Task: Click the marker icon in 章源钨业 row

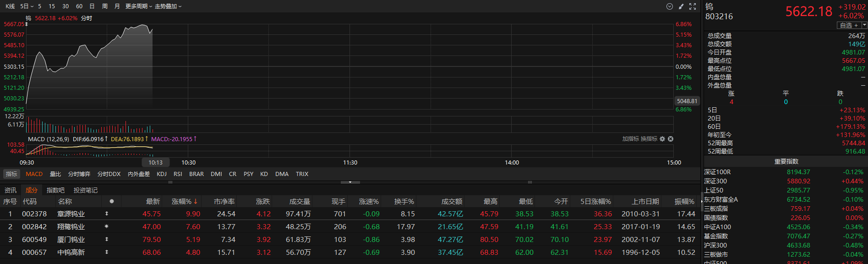Action: click(107, 214)
